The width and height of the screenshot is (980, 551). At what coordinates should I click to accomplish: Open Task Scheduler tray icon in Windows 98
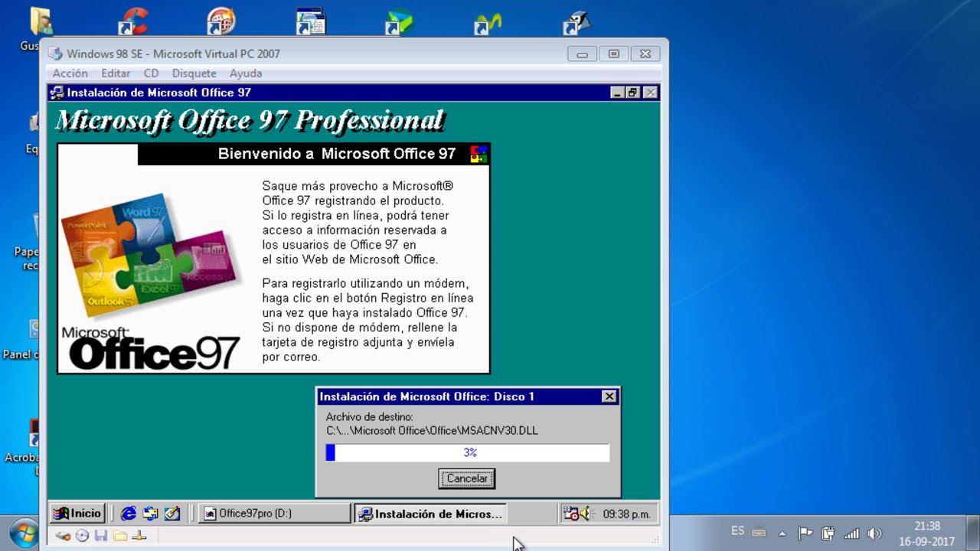(x=570, y=514)
